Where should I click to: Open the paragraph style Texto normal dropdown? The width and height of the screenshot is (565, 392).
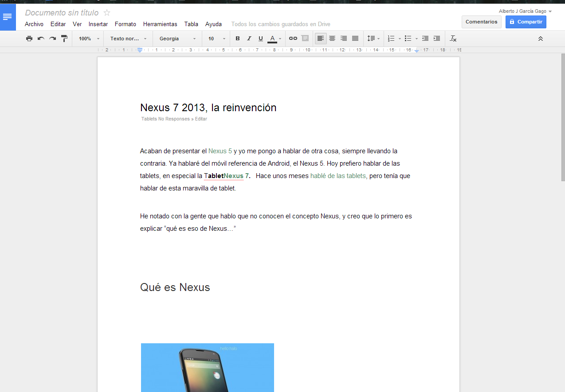click(128, 39)
